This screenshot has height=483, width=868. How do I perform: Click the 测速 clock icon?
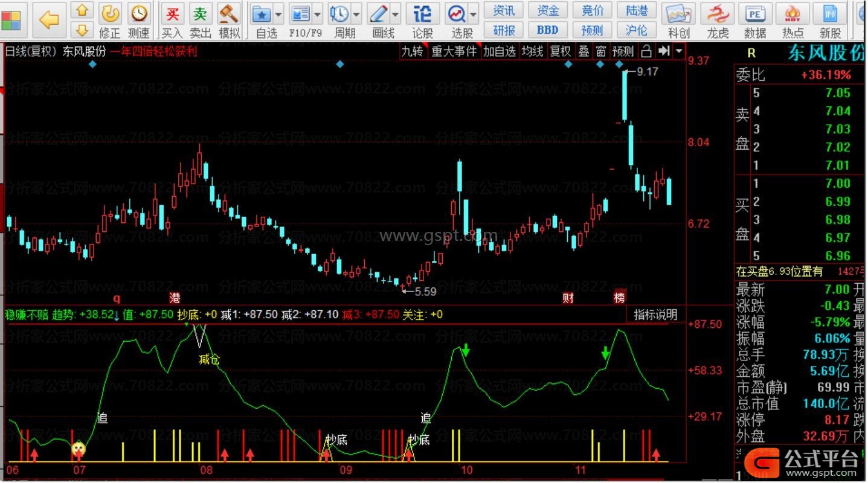point(139,13)
